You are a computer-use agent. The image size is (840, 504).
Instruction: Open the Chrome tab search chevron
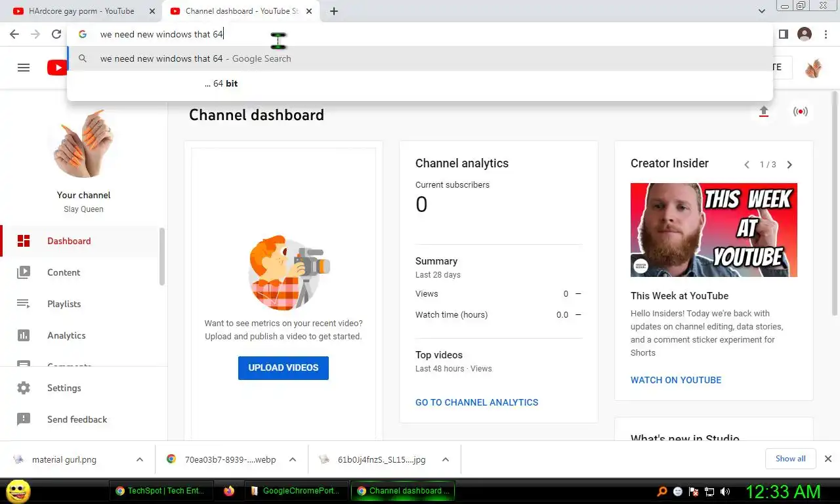pyautogui.click(x=762, y=11)
